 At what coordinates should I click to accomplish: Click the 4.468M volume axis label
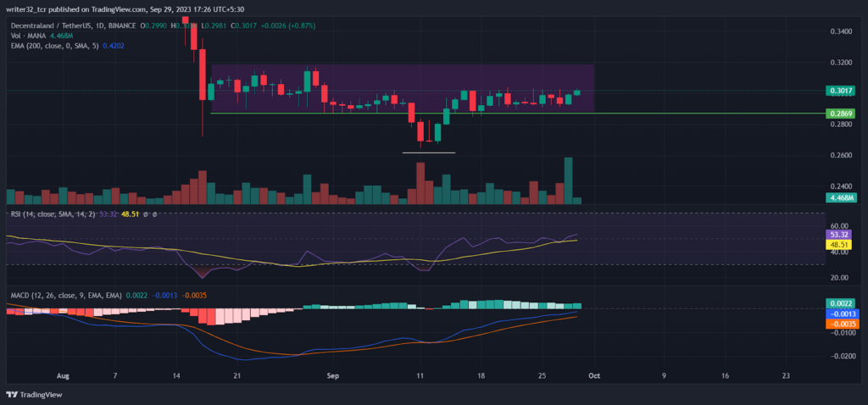point(840,197)
